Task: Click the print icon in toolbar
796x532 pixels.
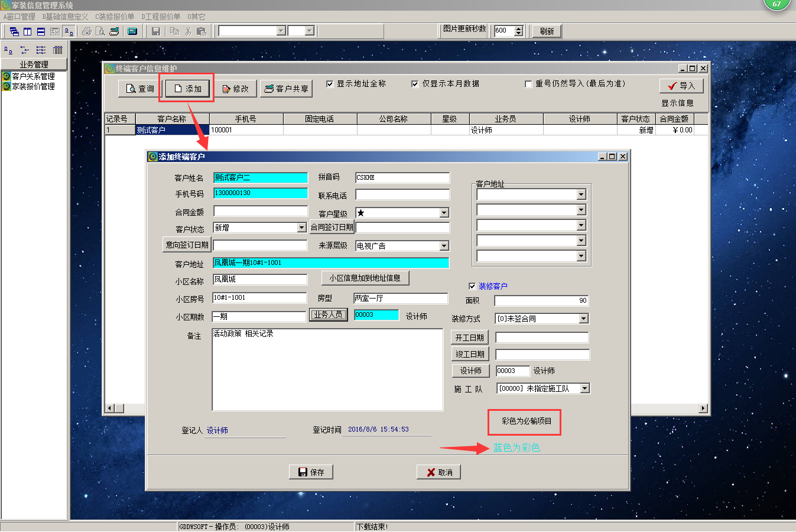Action: 87,31
